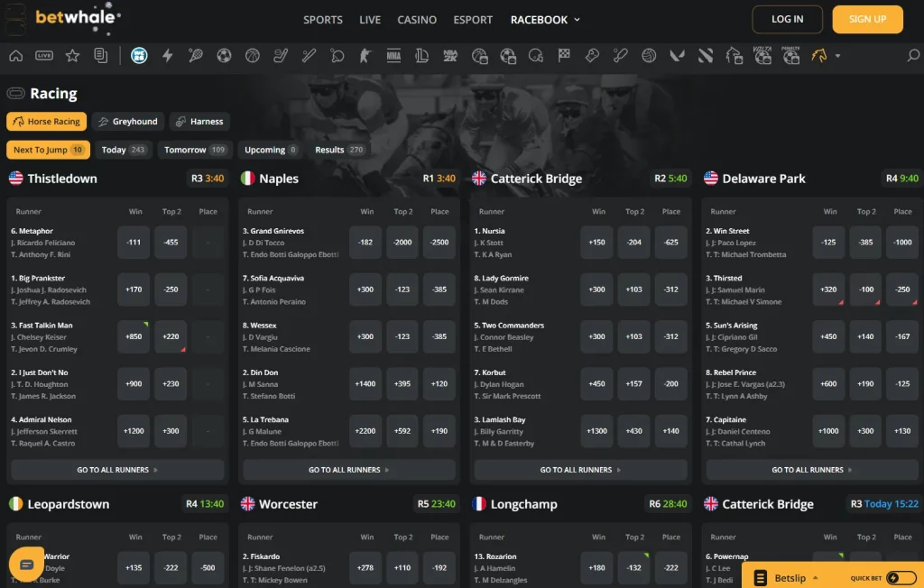The height and width of the screenshot is (588, 924).
Task: Pick Nursia Win odds +150
Action: coord(597,243)
